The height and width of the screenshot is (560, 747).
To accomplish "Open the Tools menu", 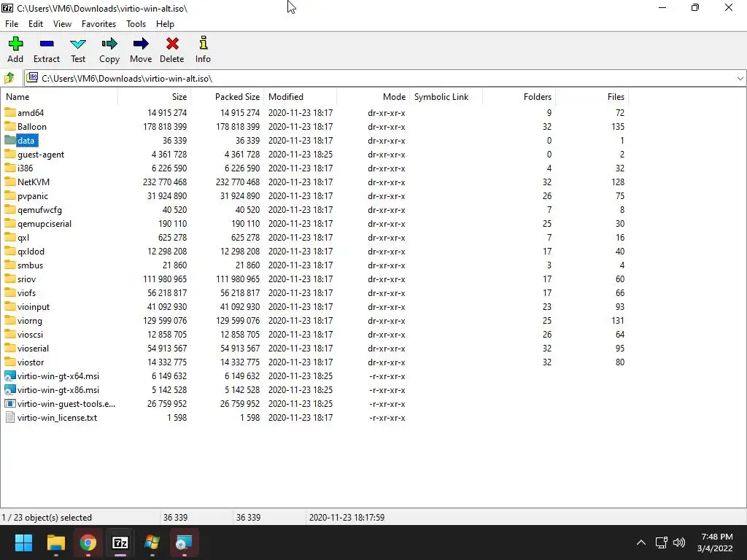I will point(136,24).
